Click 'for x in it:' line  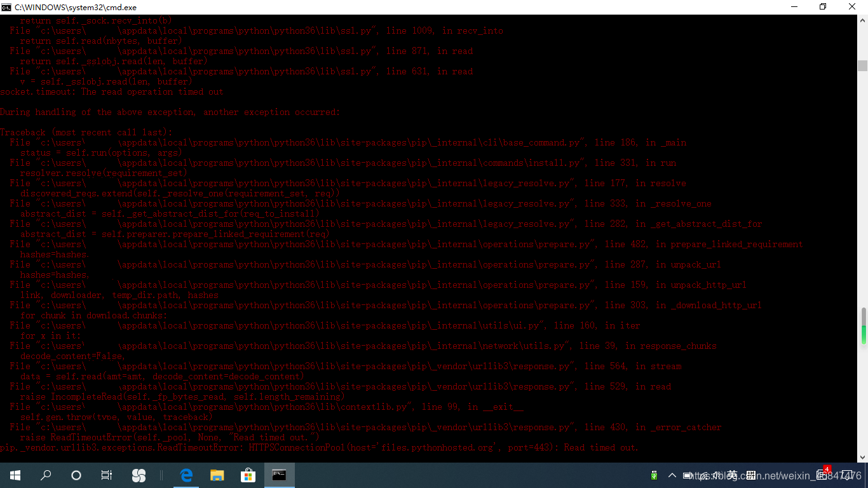51,335
